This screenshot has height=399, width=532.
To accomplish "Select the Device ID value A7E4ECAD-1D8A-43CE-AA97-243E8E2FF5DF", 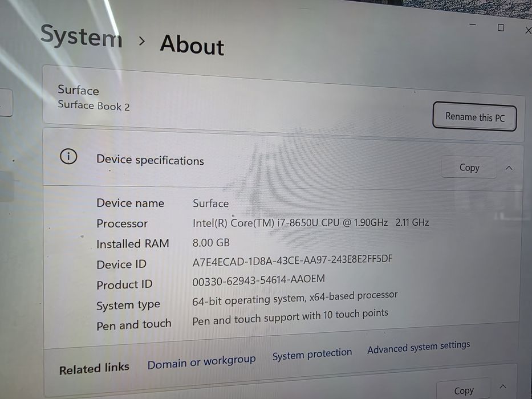I will click(x=292, y=260).
